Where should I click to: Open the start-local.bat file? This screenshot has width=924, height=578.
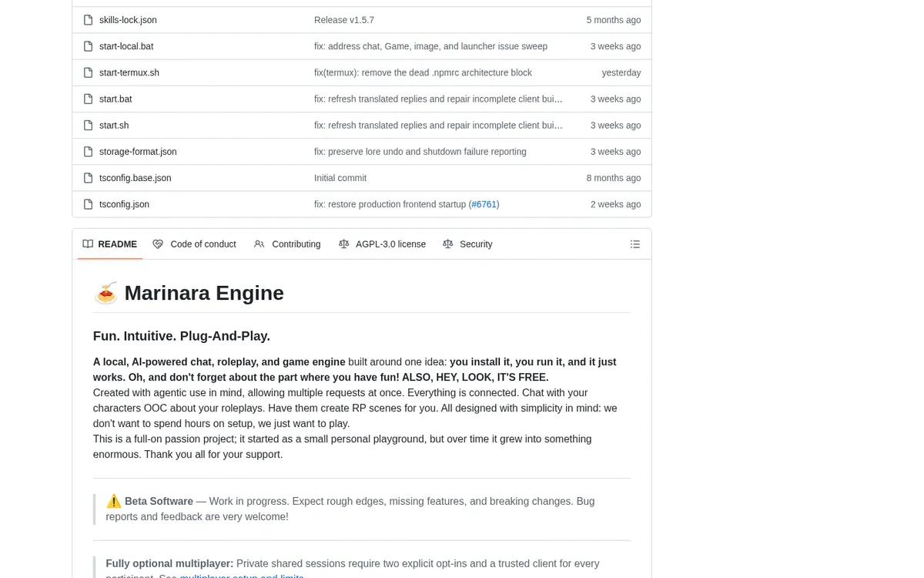tap(126, 46)
